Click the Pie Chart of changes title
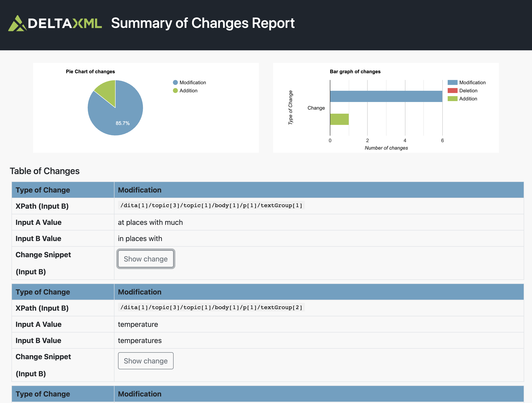This screenshot has width=532, height=403. tap(90, 71)
